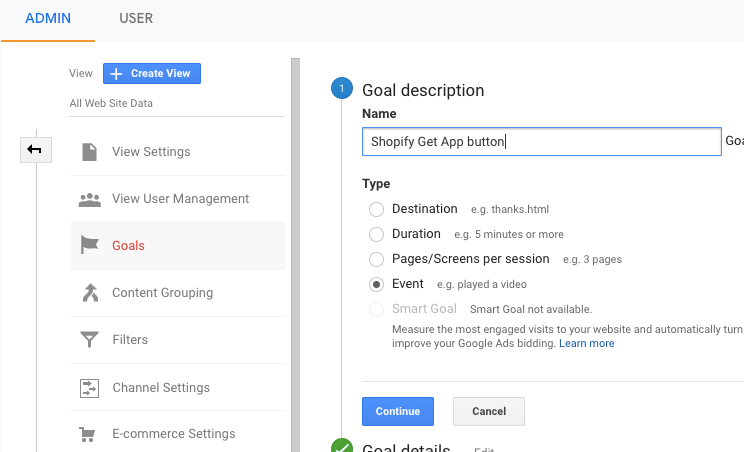Click the 'e.g. played a video' hint
744x452 pixels.
pos(482,284)
